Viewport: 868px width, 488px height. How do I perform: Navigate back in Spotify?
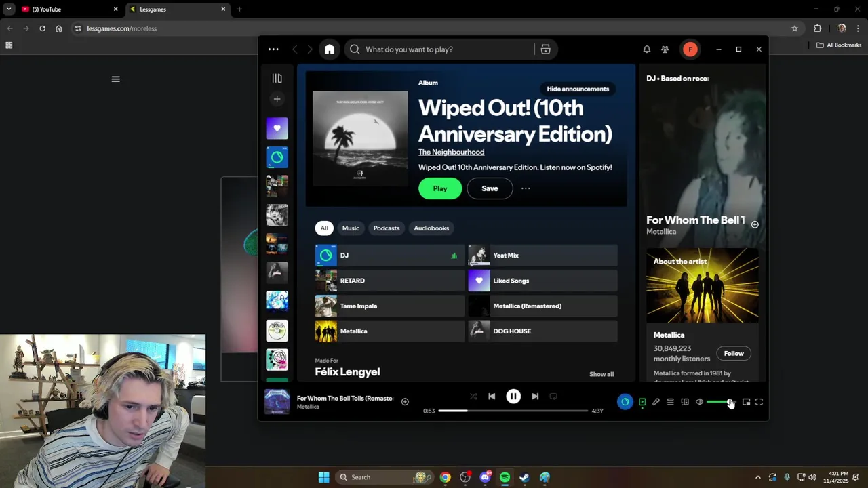(295, 49)
